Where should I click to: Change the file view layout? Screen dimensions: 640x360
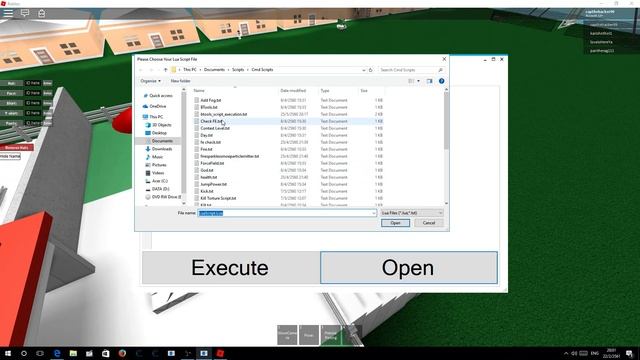point(411,81)
